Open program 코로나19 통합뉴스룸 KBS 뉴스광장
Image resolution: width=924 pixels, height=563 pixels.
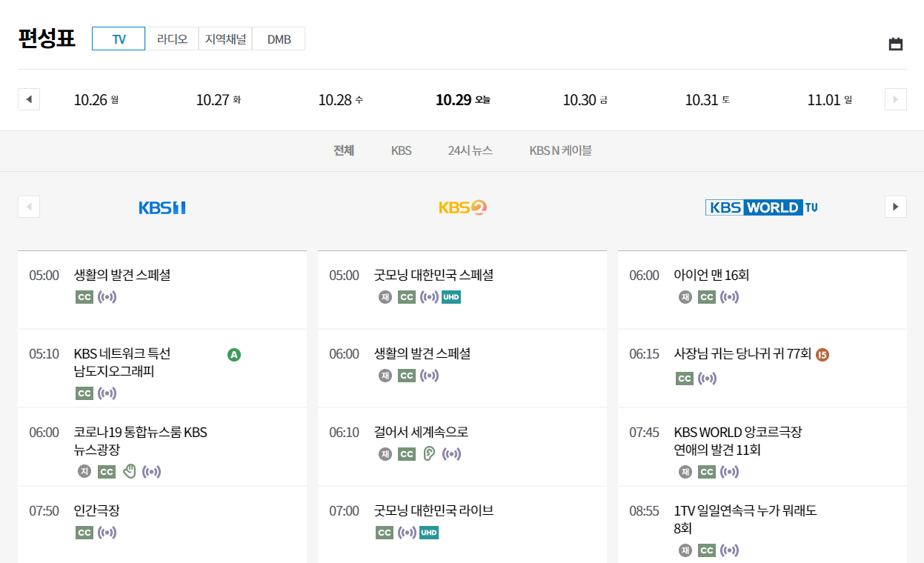tap(141, 441)
